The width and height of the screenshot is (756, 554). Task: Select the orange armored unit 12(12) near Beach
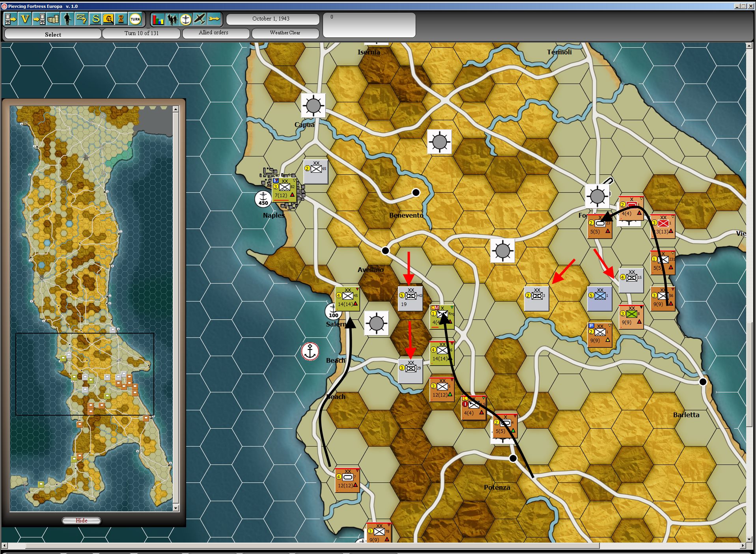347,480
